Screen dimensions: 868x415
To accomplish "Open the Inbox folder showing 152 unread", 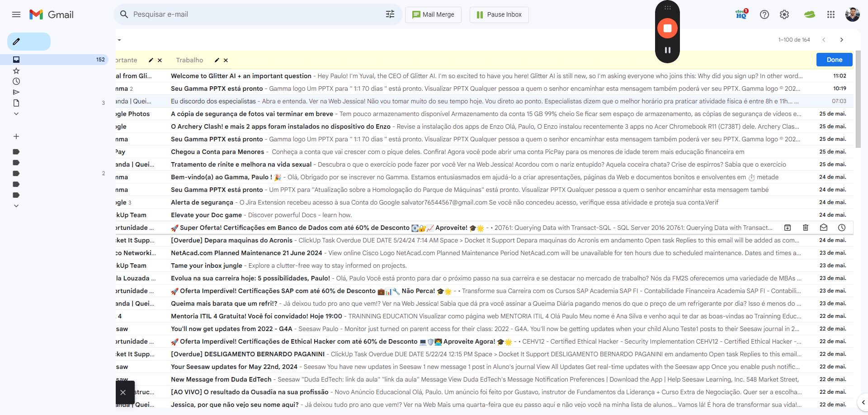I will [54, 60].
